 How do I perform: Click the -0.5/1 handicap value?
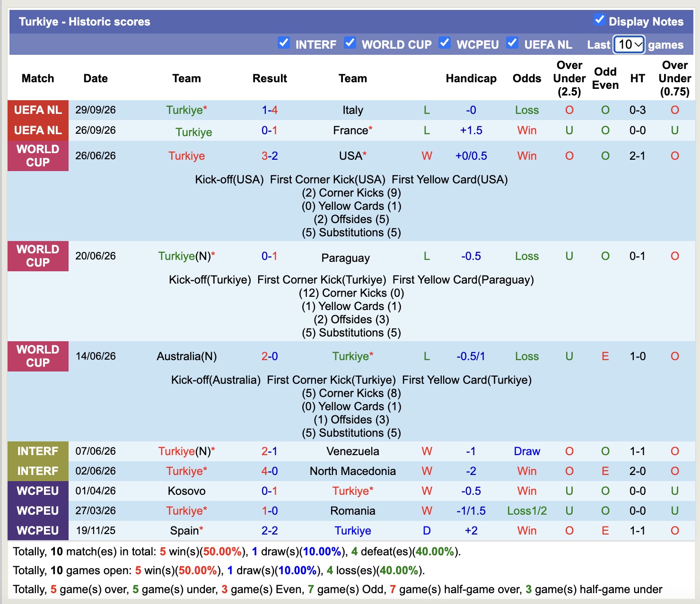pos(471,356)
